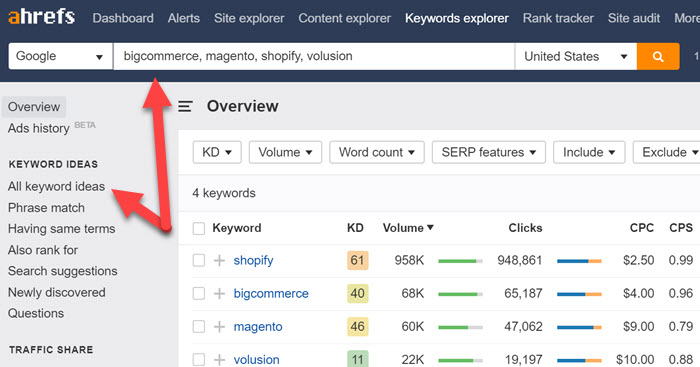The image size is (700, 367).
Task: Click the plus icon next to volusion
Action: (x=219, y=359)
